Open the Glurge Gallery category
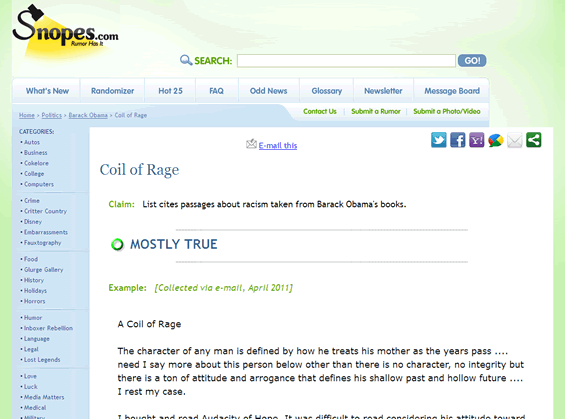The width and height of the screenshot is (565, 419). click(x=44, y=269)
